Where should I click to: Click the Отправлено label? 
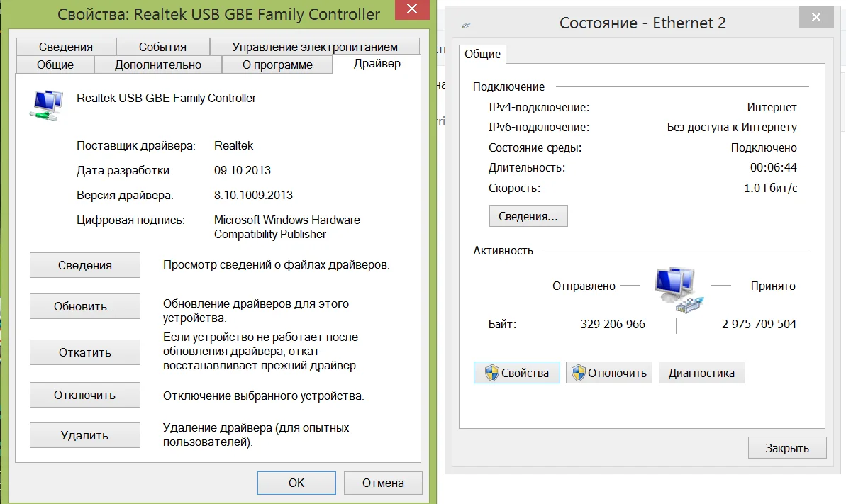tap(583, 286)
